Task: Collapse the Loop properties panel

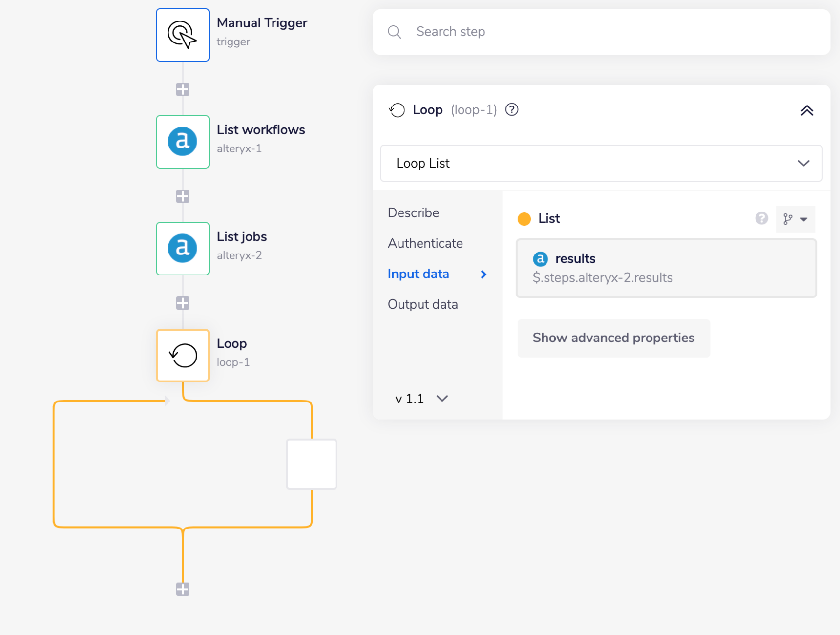Action: (x=807, y=110)
